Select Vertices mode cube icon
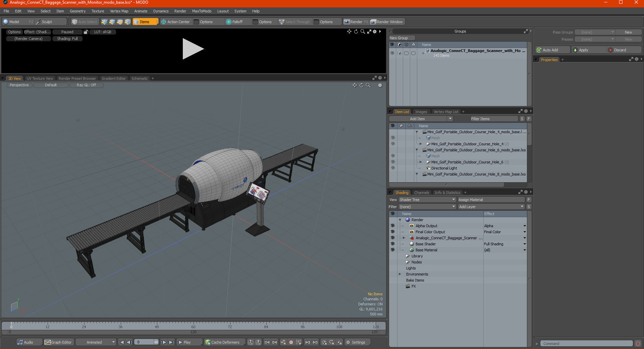 (x=104, y=22)
